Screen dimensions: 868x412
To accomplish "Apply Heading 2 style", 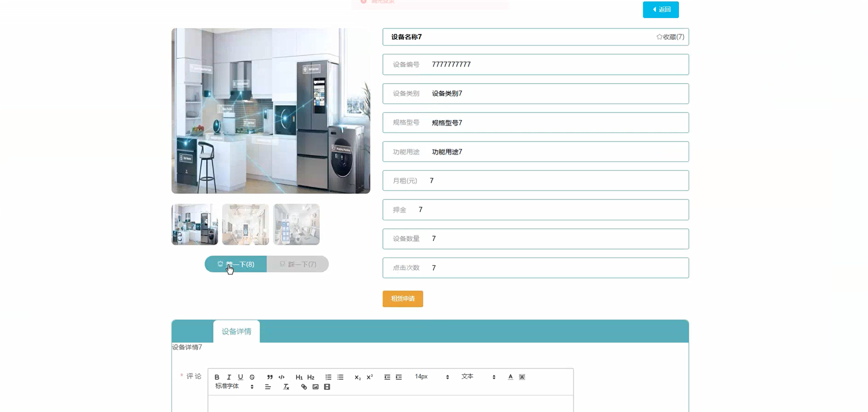I will pyautogui.click(x=311, y=377).
